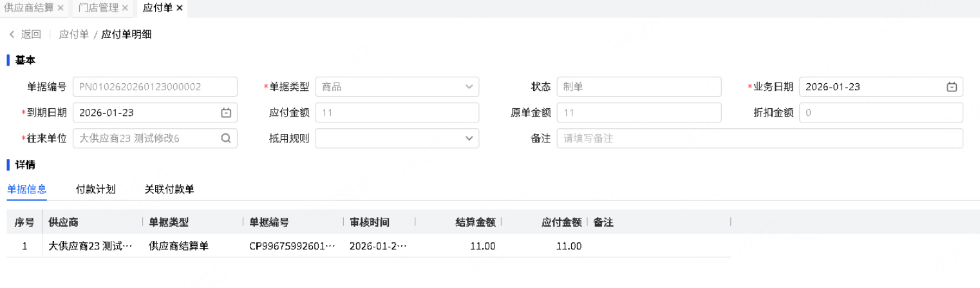Viewport: 980px width, 288px height.
Task: Click into the 备注 input field
Action: [x=760, y=138]
